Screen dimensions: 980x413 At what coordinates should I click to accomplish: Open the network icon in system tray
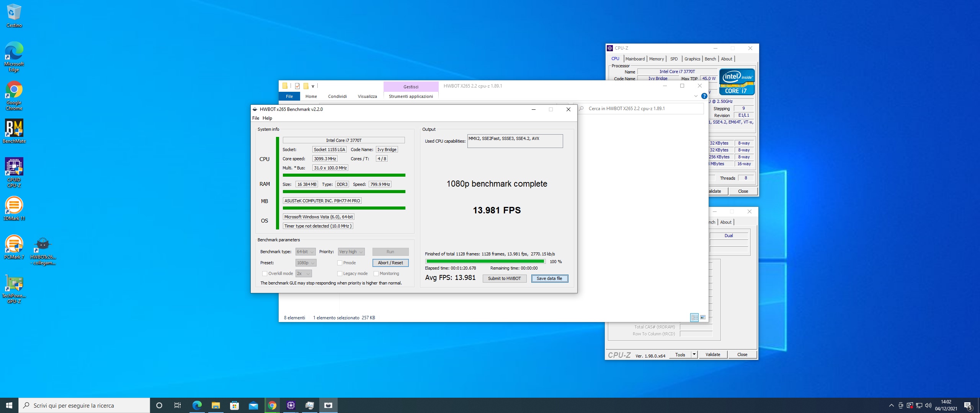tap(919, 405)
